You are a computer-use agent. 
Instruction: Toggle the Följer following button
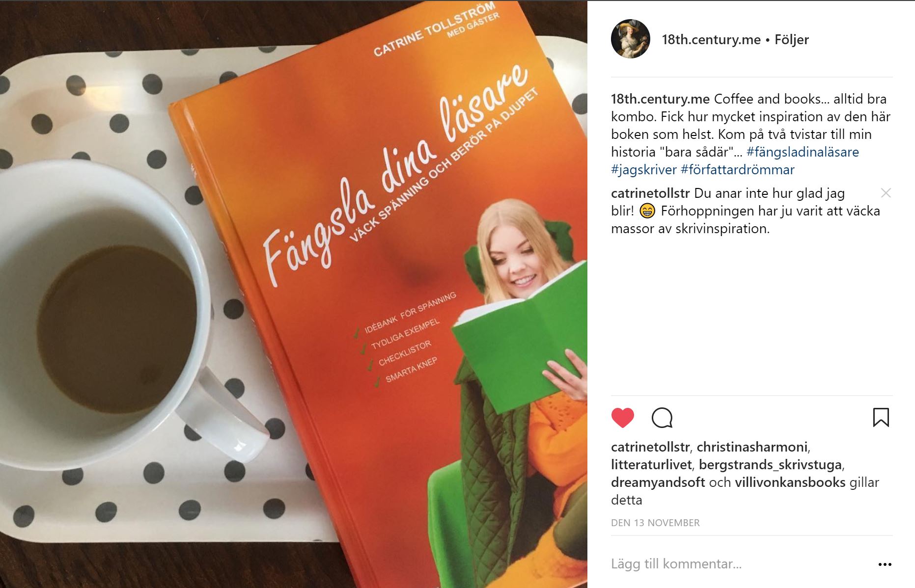point(791,40)
